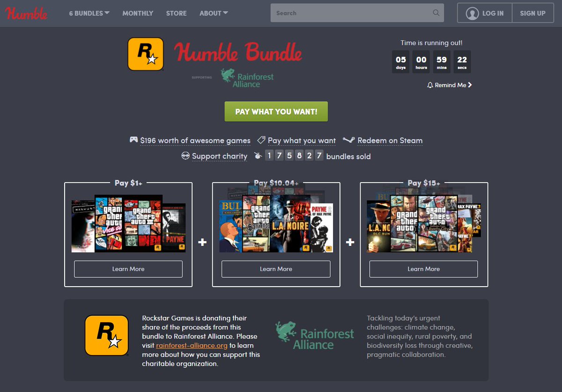Click the 'Pay what you want' info link
This screenshot has height=392, width=562.
tap(302, 141)
